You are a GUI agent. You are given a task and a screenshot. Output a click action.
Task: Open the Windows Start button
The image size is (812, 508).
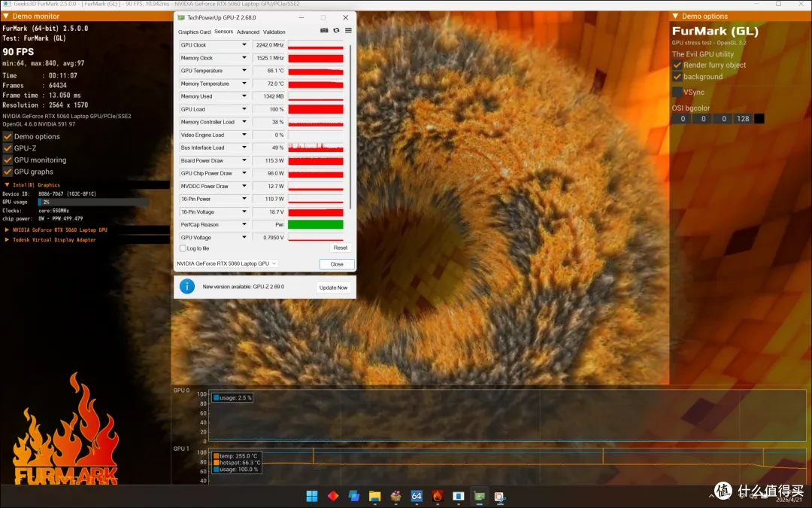coord(312,496)
